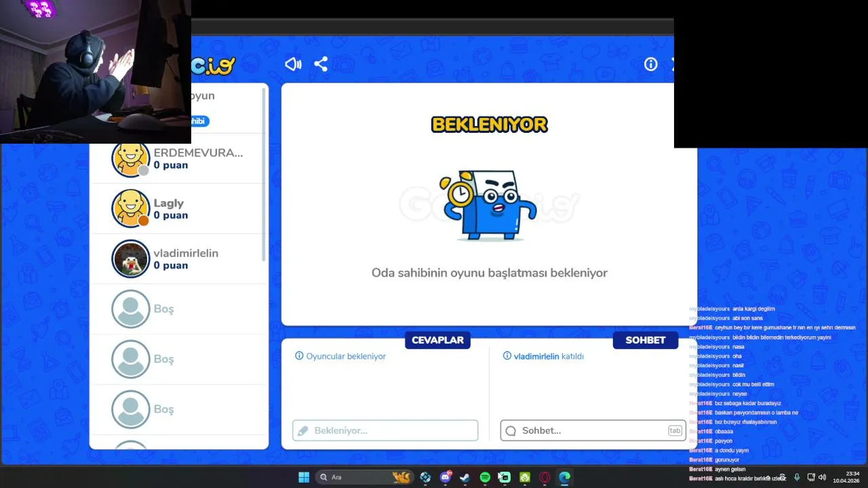Select player vladimirlelin in the list

(178, 259)
